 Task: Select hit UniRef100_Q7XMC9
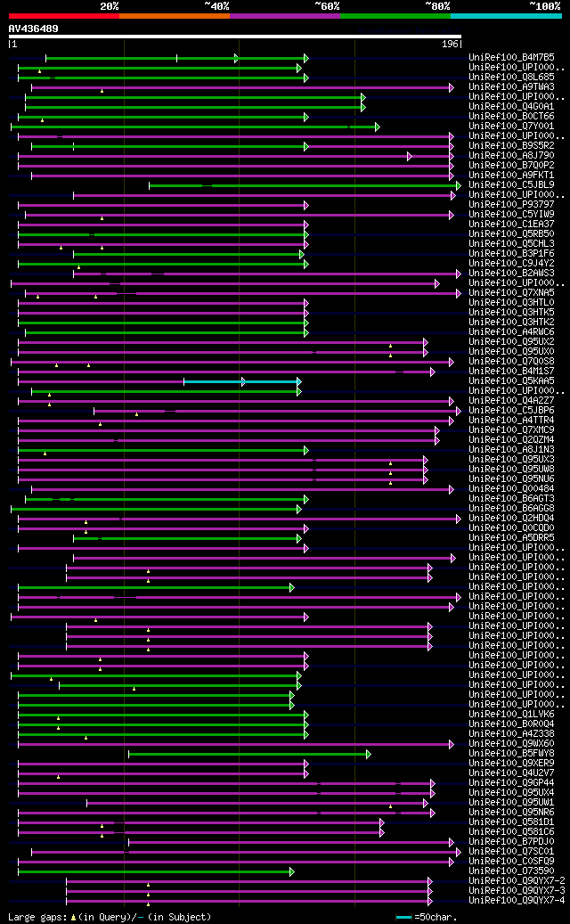coord(511,429)
